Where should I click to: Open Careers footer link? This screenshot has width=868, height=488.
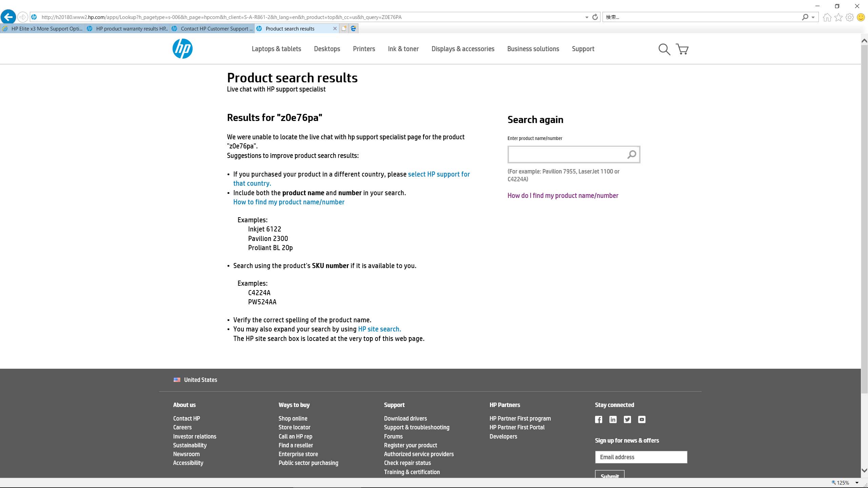coord(182,427)
